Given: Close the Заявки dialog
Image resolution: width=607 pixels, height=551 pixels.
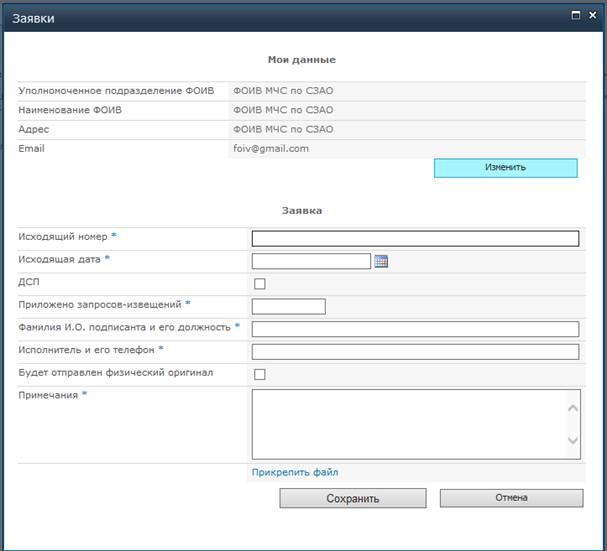Looking at the screenshot, I should coord(592,15).
